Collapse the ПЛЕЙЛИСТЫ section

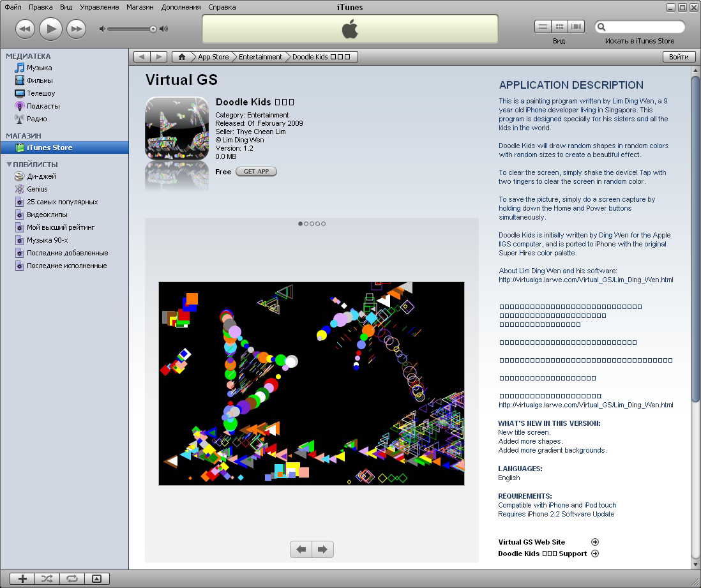point(8,165)
